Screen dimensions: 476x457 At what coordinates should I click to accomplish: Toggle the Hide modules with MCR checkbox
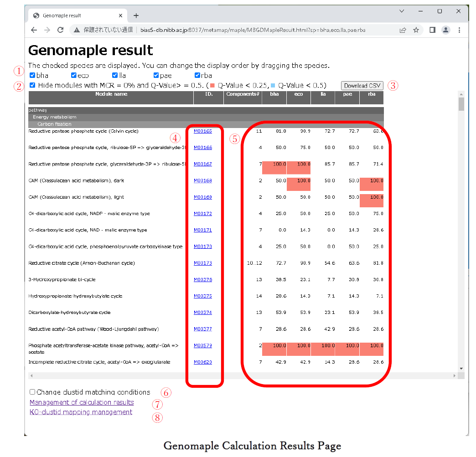click(x=32, y=85)
